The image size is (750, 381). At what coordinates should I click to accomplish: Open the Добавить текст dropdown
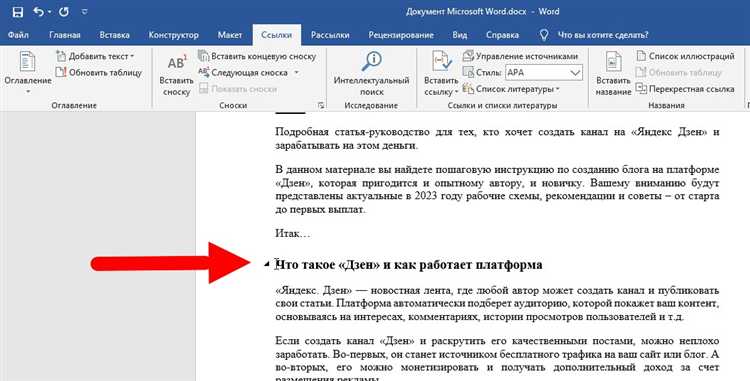click(95, 56)
